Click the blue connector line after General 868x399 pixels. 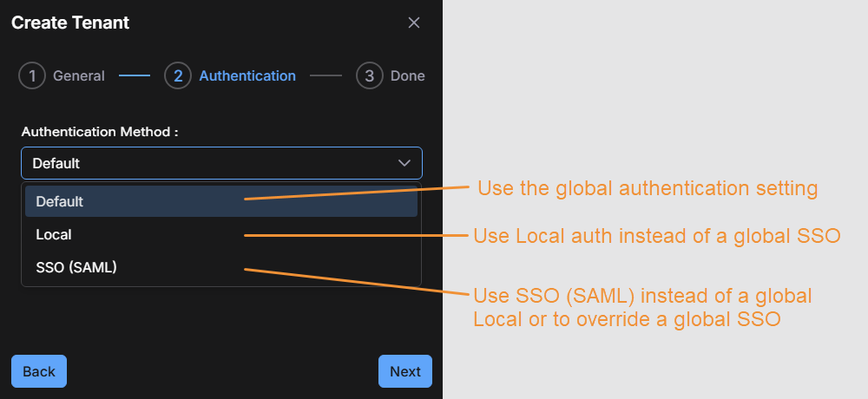(135, 76)
